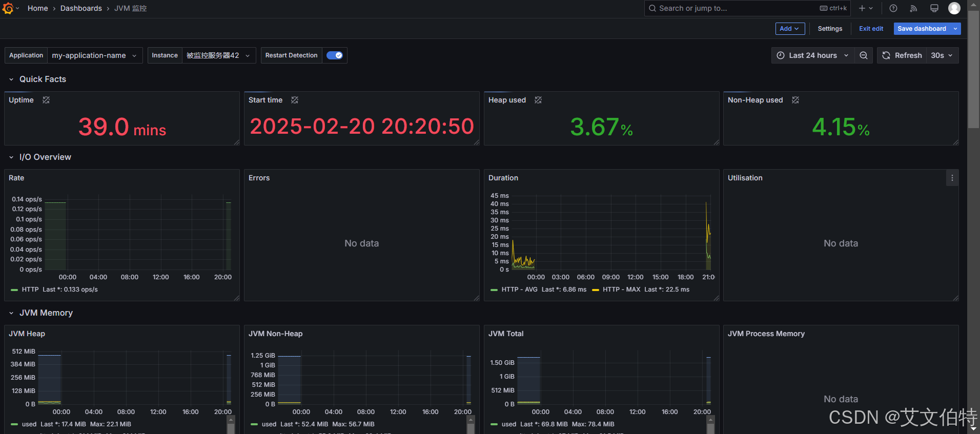
Task: Open the Application my-application-name dropdown
Action: tap(95, 55)
